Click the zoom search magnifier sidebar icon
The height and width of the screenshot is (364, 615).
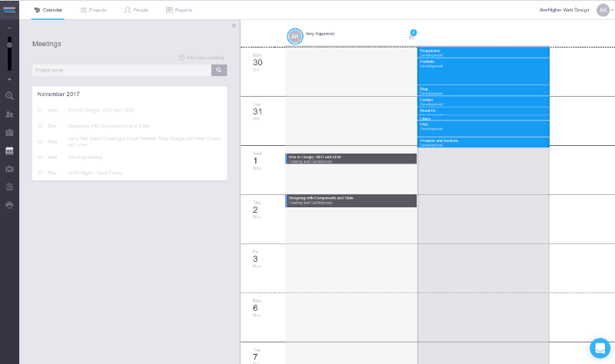point(9,96)
